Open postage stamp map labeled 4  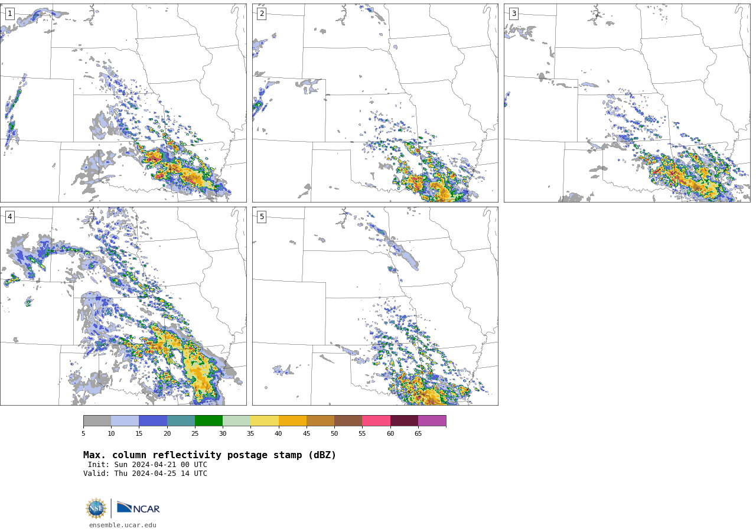click(123, 306)
